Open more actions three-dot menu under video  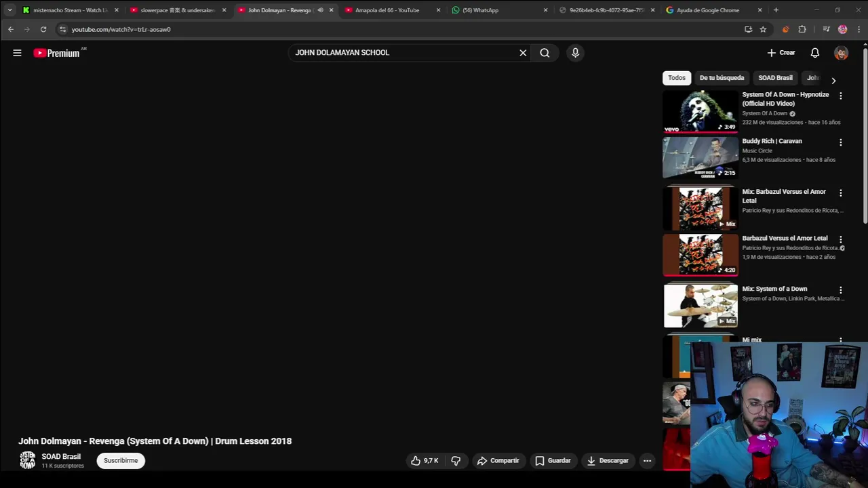tap(647, 461)
